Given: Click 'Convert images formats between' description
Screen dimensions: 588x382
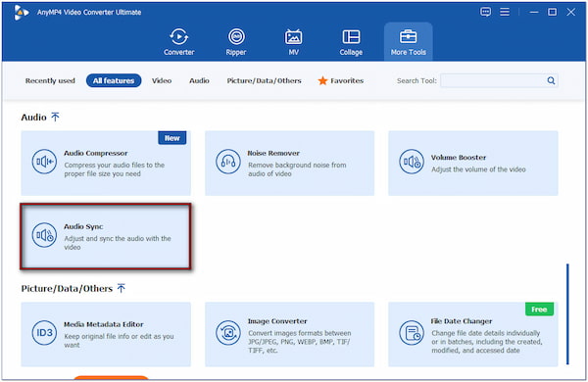Looking at the screenshot, I should point(299,342).
